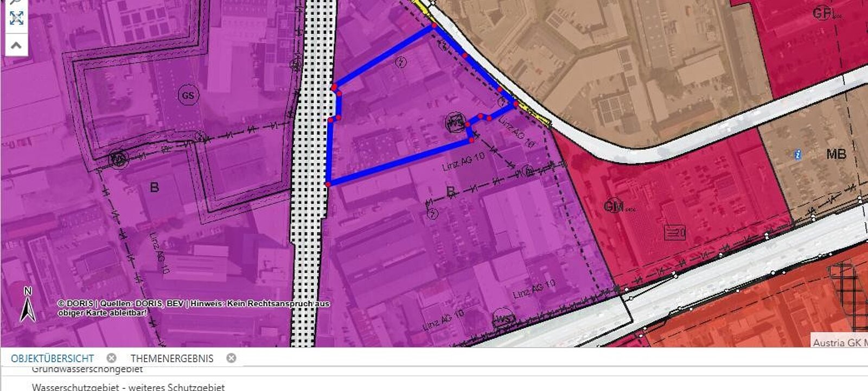The height and width of the screenshot is (391, 868).
Task: Click the north arrow compass icon
Action: point(28,305)
